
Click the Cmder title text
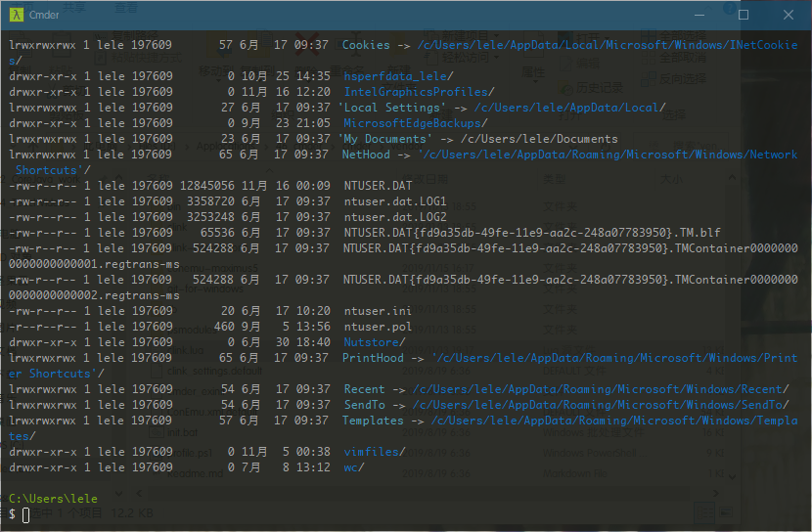tap(45, 15)
